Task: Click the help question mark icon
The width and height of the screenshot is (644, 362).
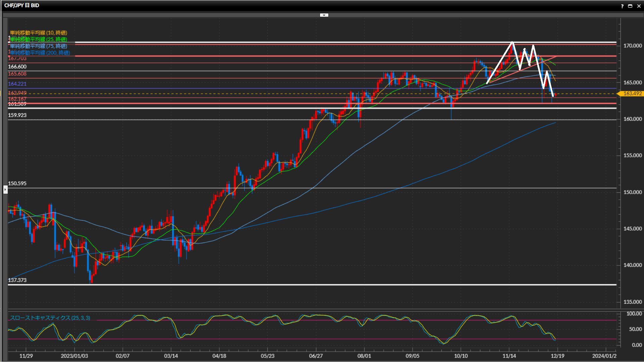Action: click(x=622, y=6)
